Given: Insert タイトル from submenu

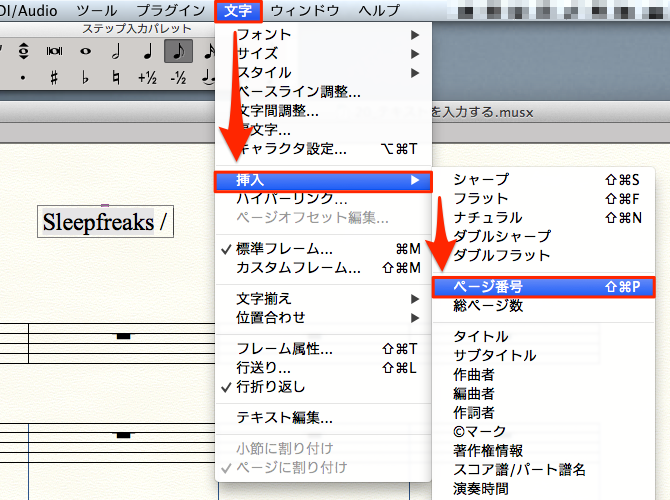Looking at the screenshot, I should tap(543, 337).
